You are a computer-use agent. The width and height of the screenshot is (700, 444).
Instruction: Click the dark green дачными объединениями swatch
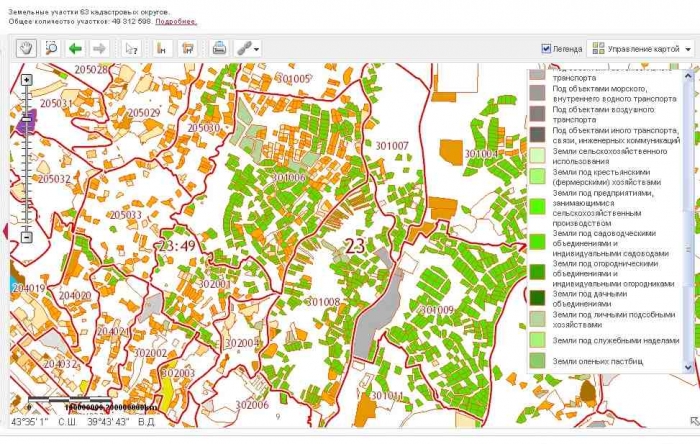537,297
